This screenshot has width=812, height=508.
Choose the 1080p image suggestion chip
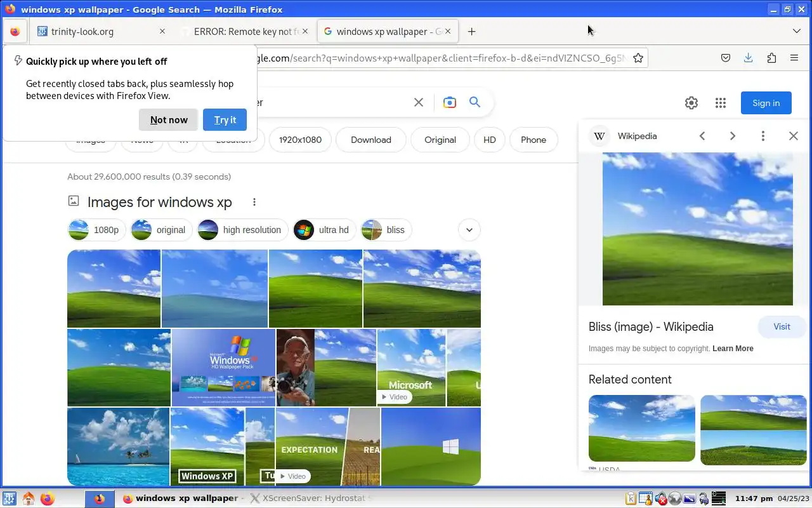(x=97, y=230)
